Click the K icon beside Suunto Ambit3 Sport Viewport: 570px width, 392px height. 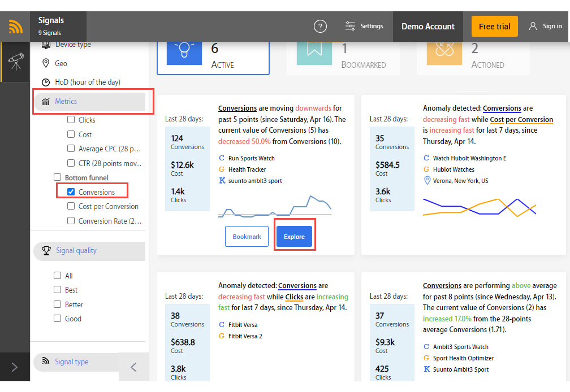pyautogui.click(x=427, y=369)
